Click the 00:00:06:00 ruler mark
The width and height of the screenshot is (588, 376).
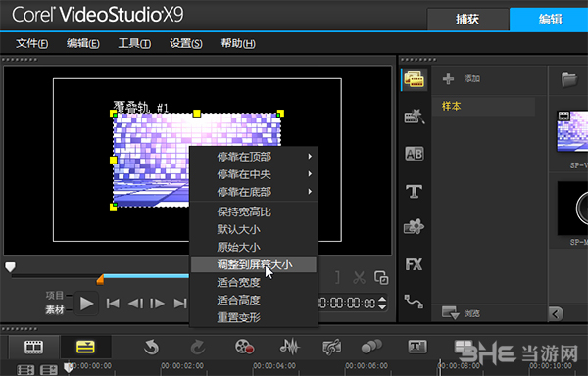(x=367, y=366)
